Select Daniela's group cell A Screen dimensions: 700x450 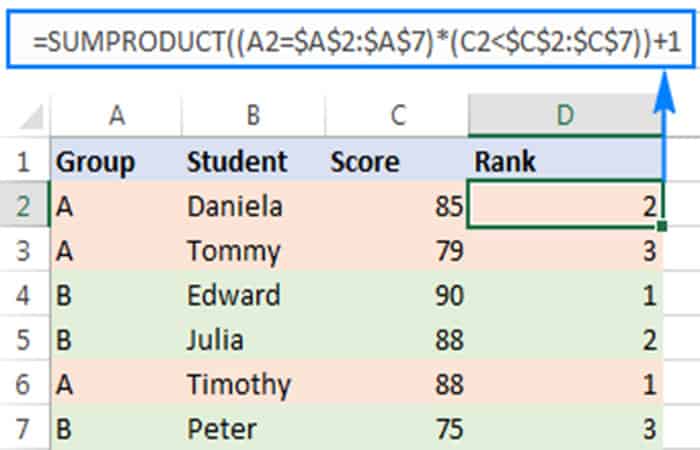[x=117, y=205]
